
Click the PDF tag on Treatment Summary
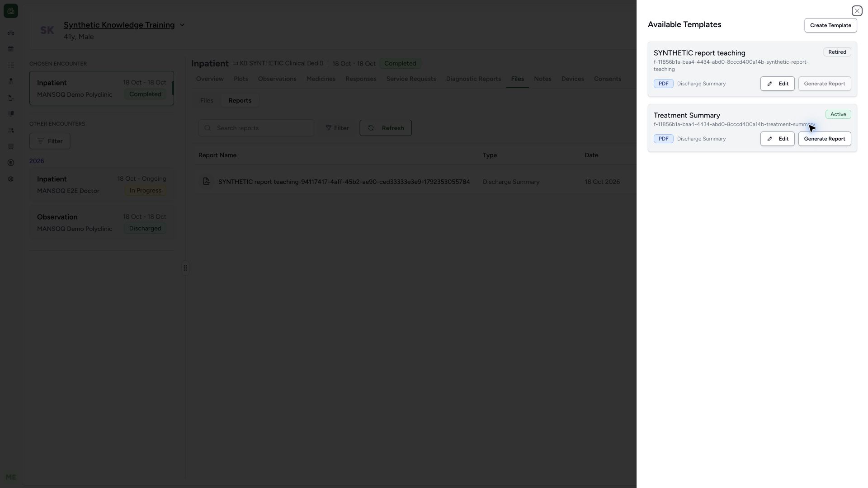click(x=663, y=139)
